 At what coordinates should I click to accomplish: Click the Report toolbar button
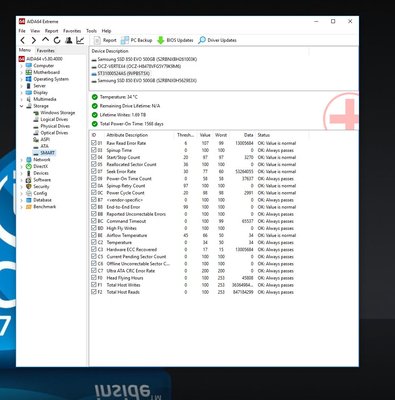click(x=105, y=40)
